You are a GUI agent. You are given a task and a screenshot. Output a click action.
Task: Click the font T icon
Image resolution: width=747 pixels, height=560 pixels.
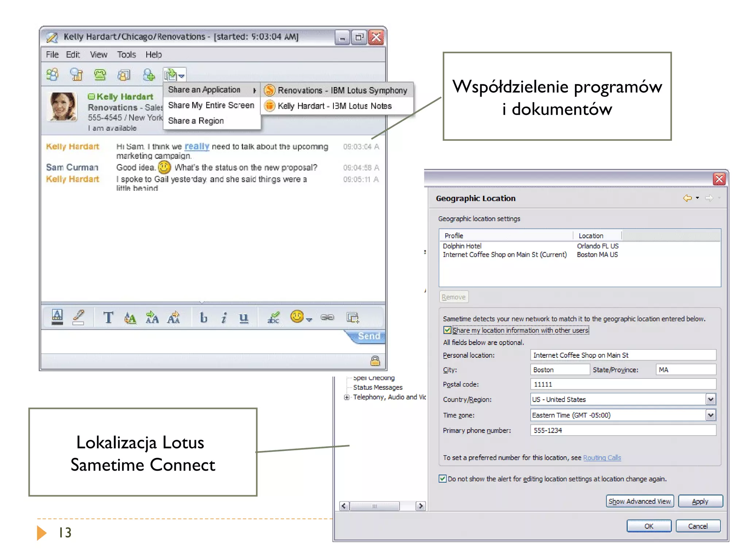click(x=108, y=318)
